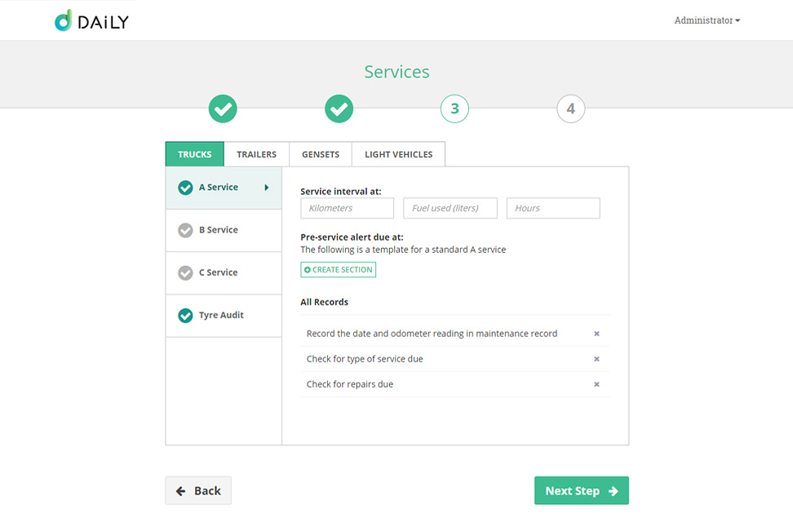Expand A Service using its arrow
Viewport: 793px width, 532px height.
click(266, 188)
